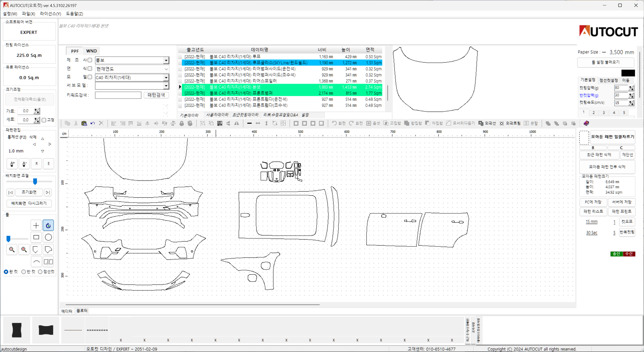Click the horizontal double-arrow icon

click(x=258, y=123)
